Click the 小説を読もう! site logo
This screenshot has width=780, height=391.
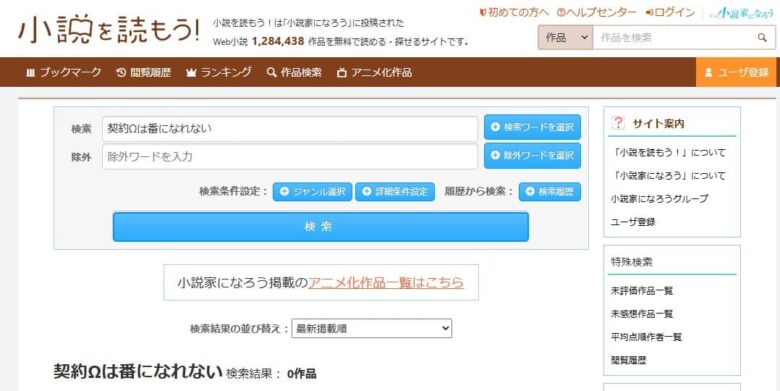coord(109,30)
